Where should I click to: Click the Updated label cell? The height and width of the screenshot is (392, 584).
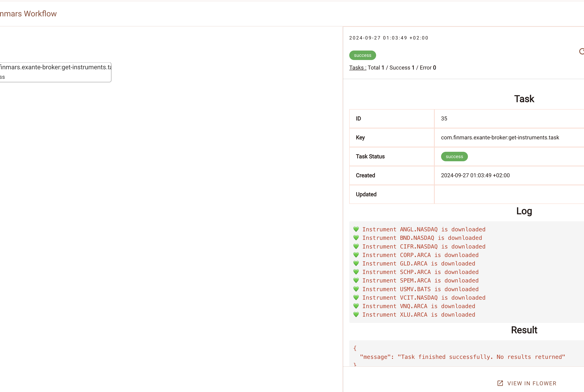[392, 194]
